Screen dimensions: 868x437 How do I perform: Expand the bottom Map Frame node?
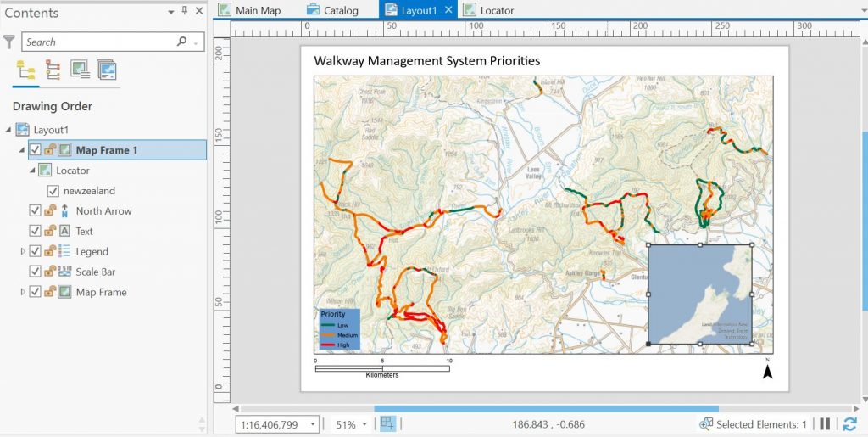23,292
